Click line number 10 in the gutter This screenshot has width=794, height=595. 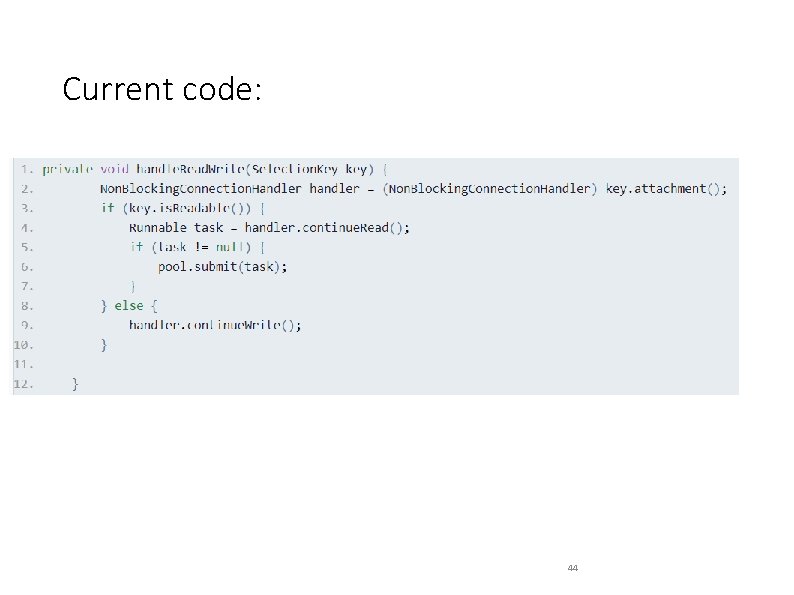pos(23,345)
